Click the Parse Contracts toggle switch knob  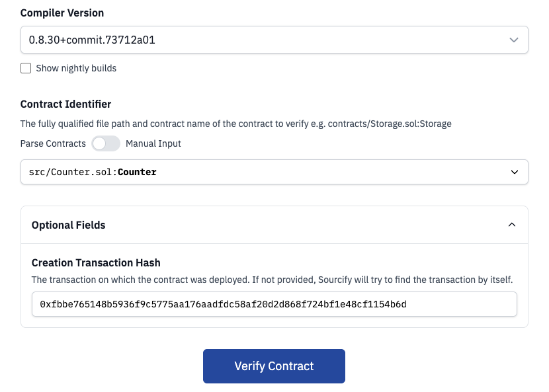pos(101,143)
